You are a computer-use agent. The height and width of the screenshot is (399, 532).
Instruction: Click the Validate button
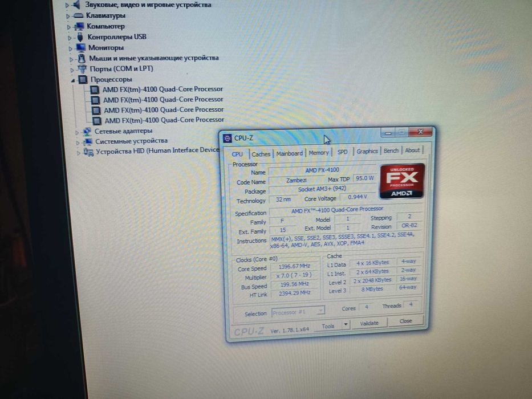(x=369, y=323)
